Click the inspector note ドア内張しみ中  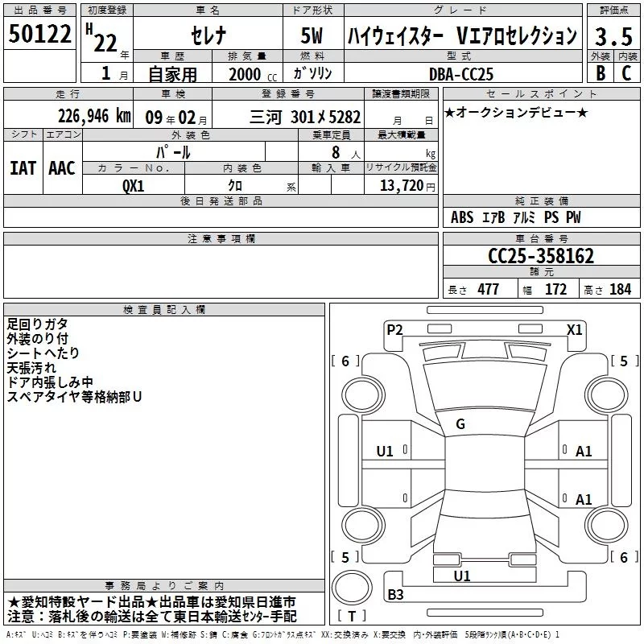(x=50, y=382)
